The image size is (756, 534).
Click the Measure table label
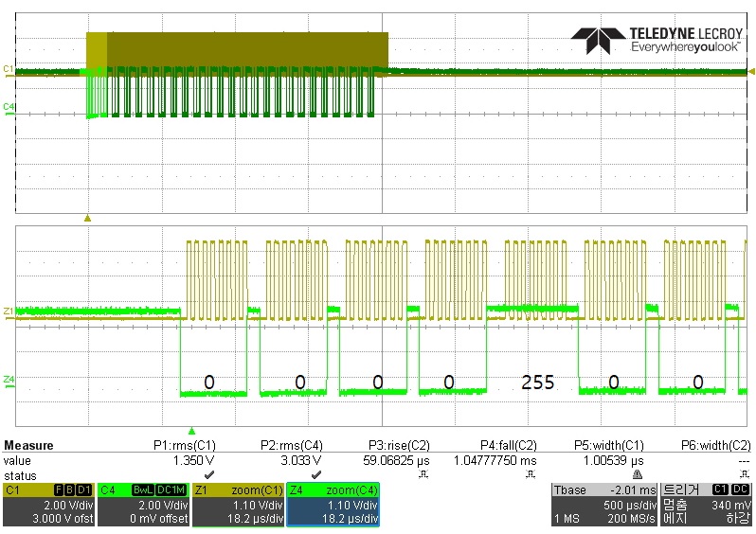pos(28,445)
